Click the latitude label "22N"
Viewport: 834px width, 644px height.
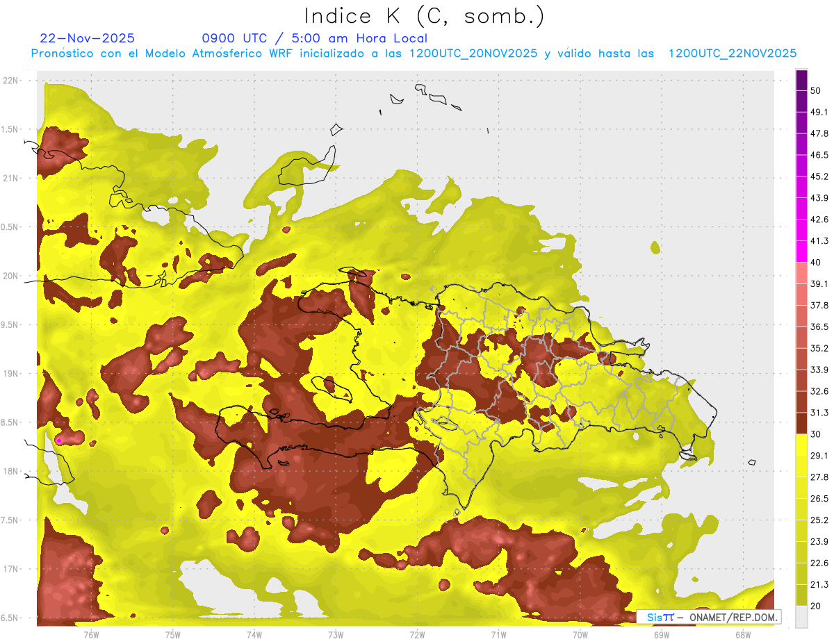click(10, 80)
